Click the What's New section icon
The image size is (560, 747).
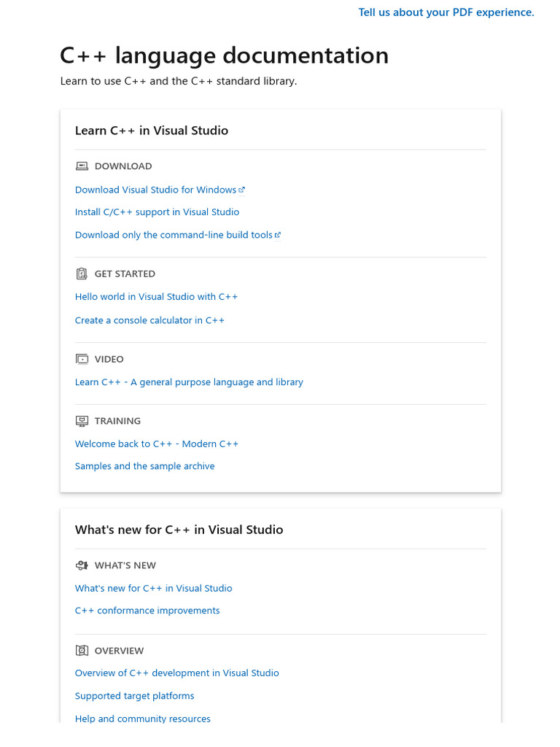[82, 565]
